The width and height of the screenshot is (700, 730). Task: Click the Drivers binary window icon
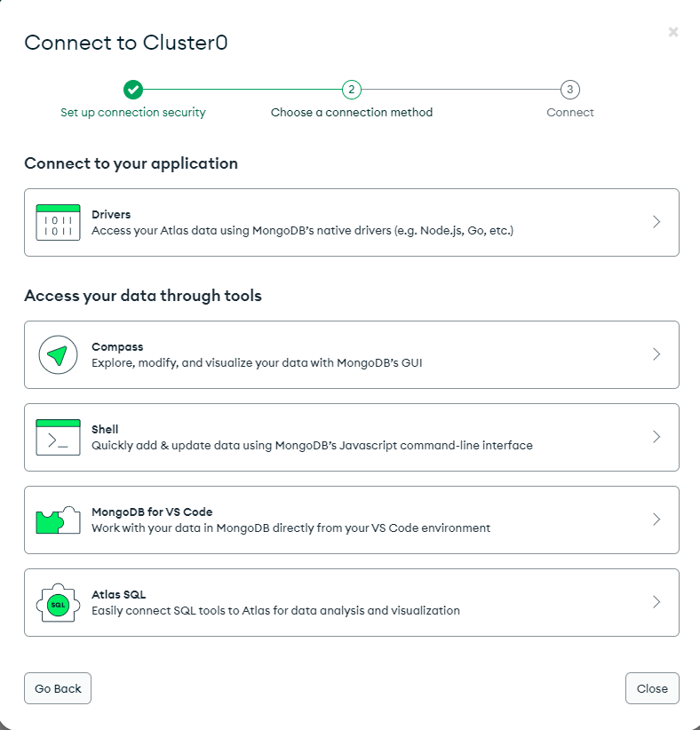click(59, 223)
